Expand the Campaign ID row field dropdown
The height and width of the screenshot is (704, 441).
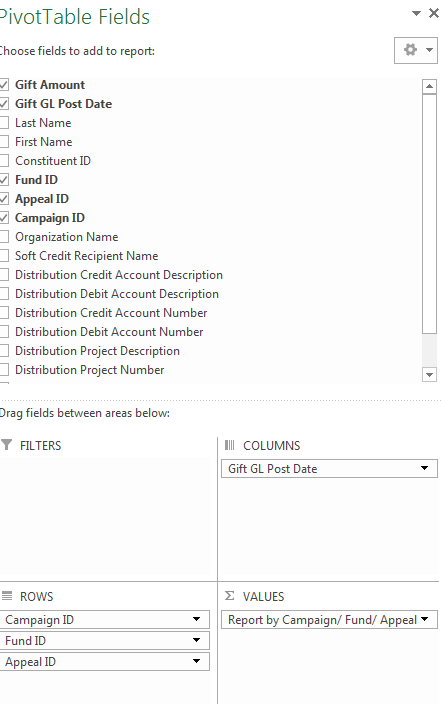pos(196,619)
